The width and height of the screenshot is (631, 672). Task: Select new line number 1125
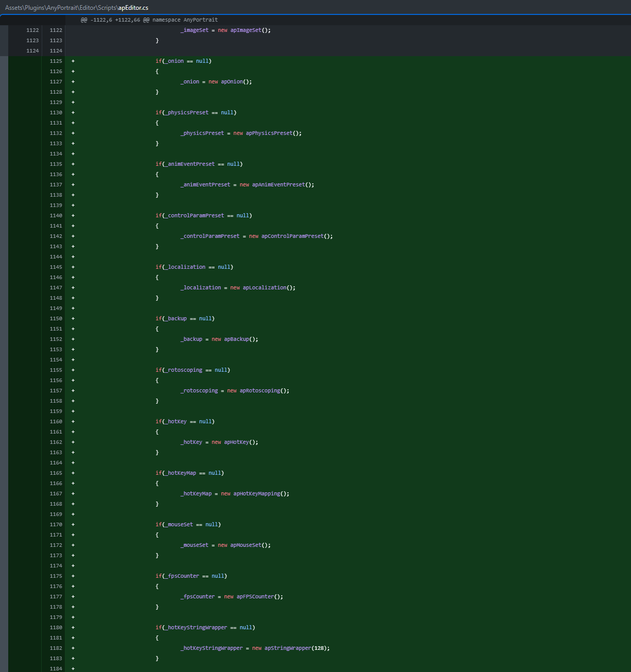[x=56, y=61]
